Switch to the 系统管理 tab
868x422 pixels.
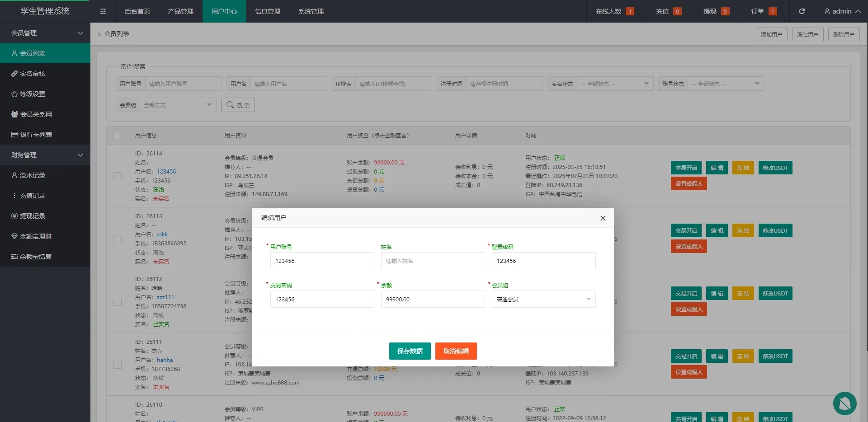[311, 11]
